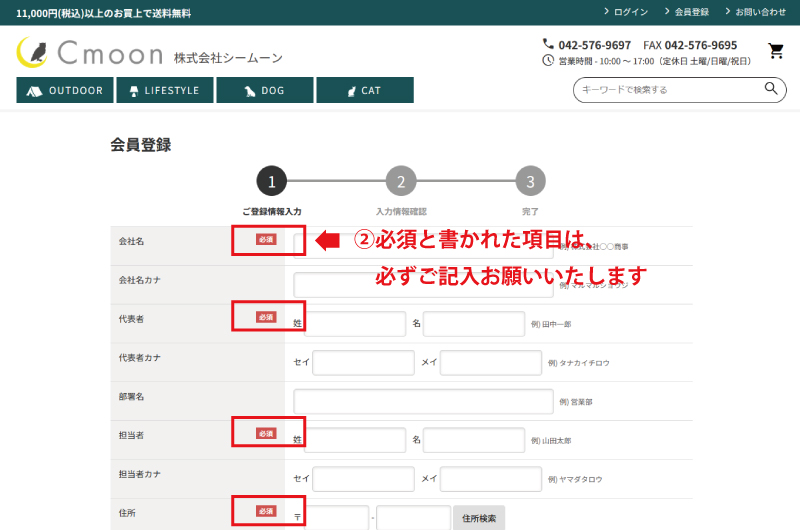Click the 担当者カナ field label

tap(139, 474)
